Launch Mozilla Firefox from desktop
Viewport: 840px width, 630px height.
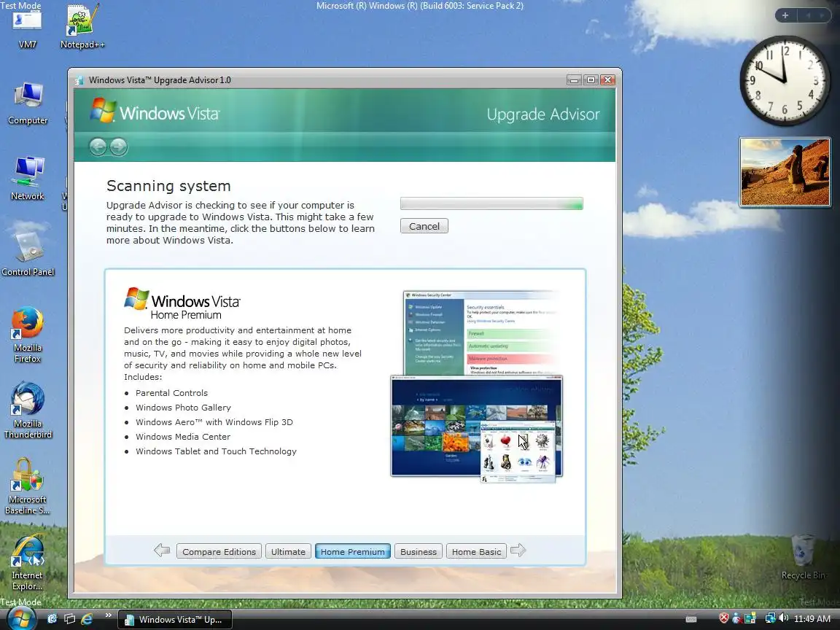click(x=28, y=335)
